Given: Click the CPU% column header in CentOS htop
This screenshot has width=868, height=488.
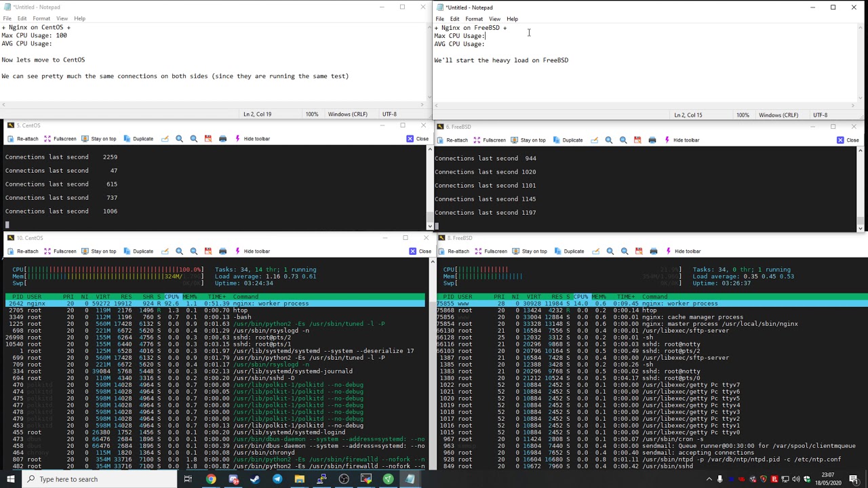Looking at the screenshot, I should click(x=172, y=297).
